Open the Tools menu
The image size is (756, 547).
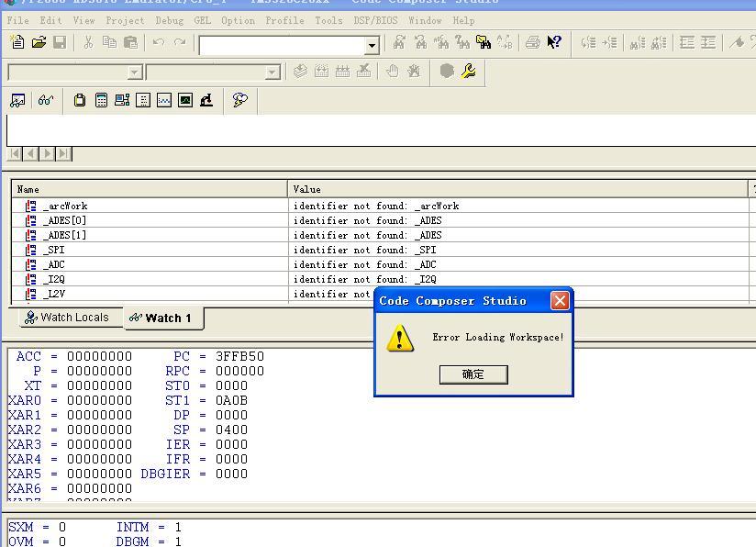tap(328, 21)
